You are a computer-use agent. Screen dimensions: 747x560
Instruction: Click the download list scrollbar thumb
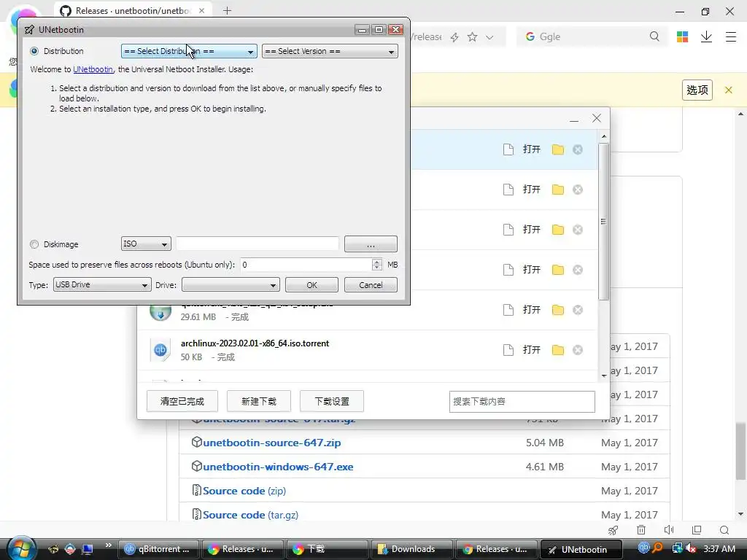click(603, 222)
